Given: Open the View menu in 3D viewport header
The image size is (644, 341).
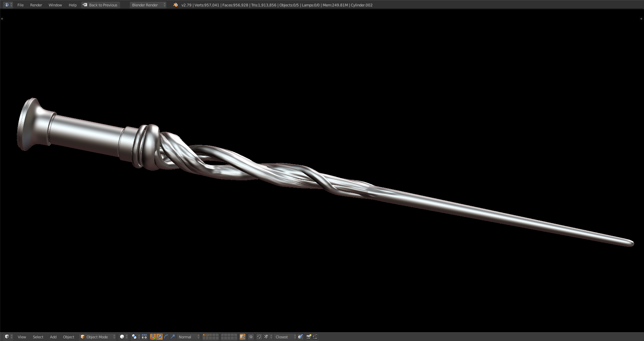Looking at the screenshot, I should 22,337.
